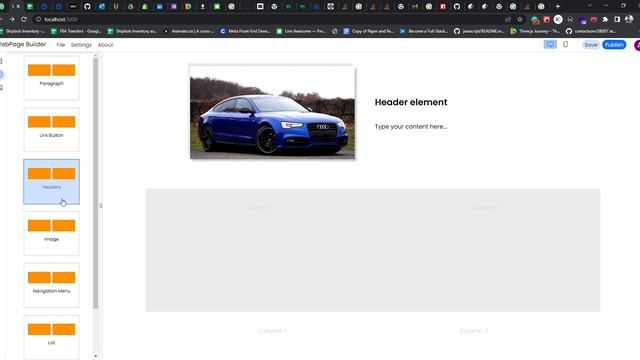640x360 pixels.
Task: Switch to mobile preview mode
Action: pos(566,44)
